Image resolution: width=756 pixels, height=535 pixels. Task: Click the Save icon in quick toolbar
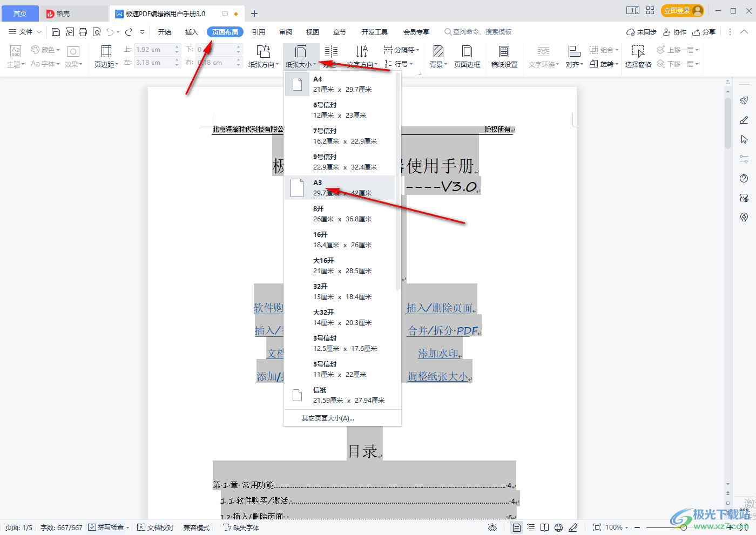click(x=56, y=32)
